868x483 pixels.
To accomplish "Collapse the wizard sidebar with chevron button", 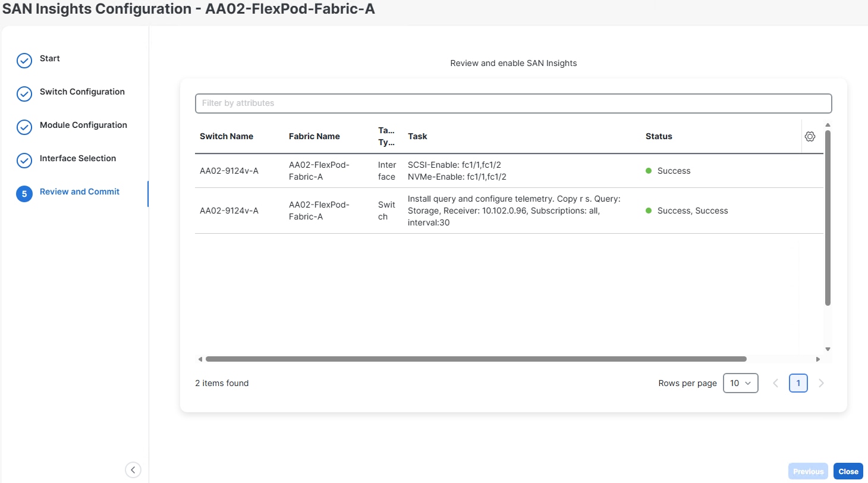I will pos(133,470).
